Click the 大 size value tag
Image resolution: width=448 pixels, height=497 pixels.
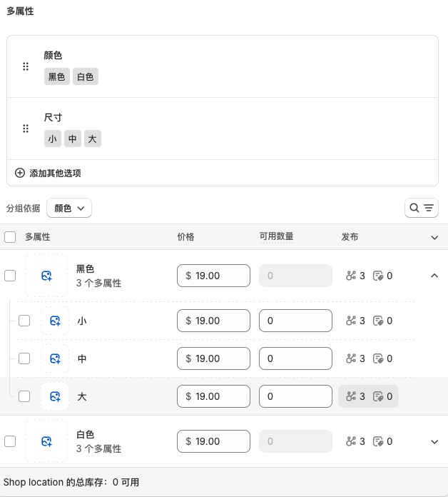tap(93, 139)
